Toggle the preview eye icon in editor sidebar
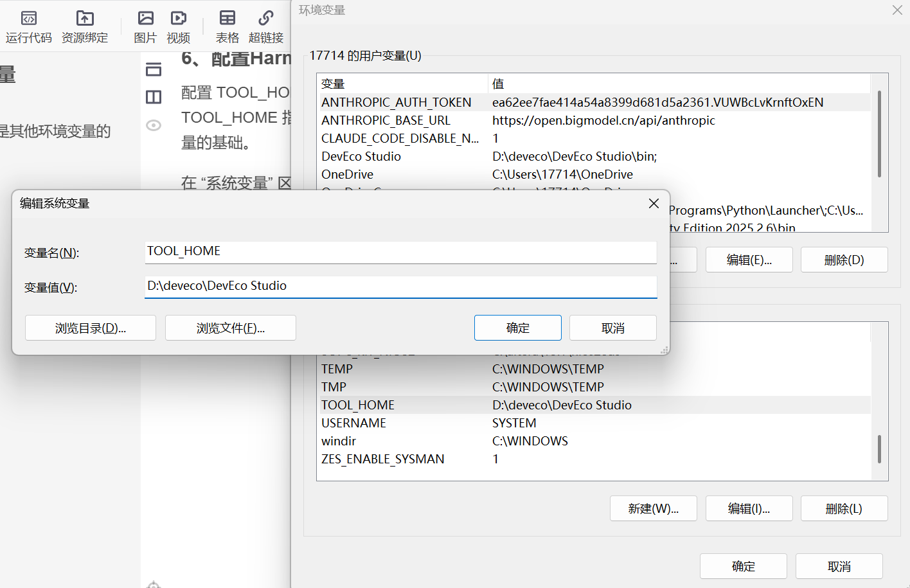910x588 pixels. [x=154, y=125]
